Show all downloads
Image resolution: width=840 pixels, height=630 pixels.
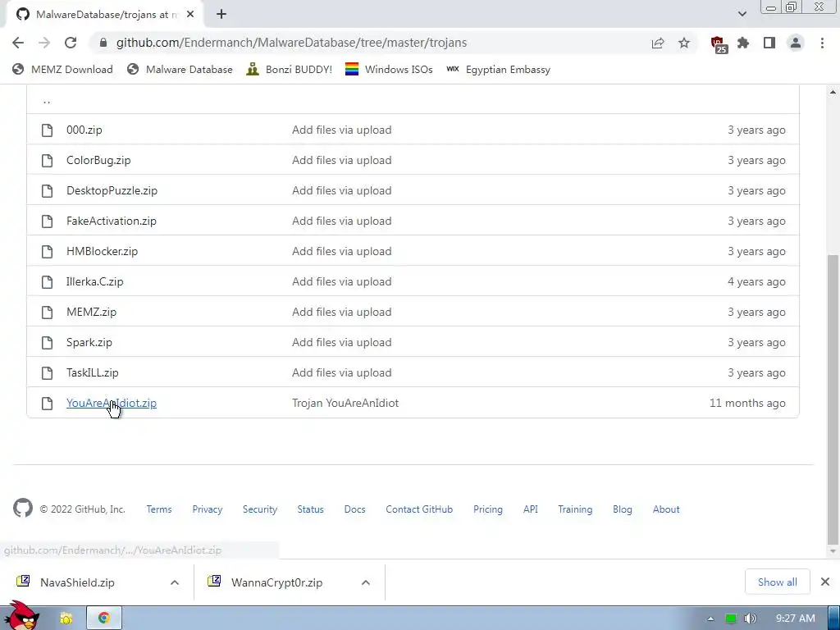coord(778,582)
